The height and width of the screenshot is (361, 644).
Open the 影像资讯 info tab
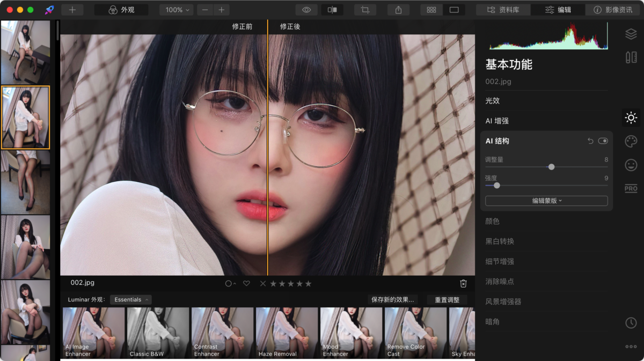point(613,10)
